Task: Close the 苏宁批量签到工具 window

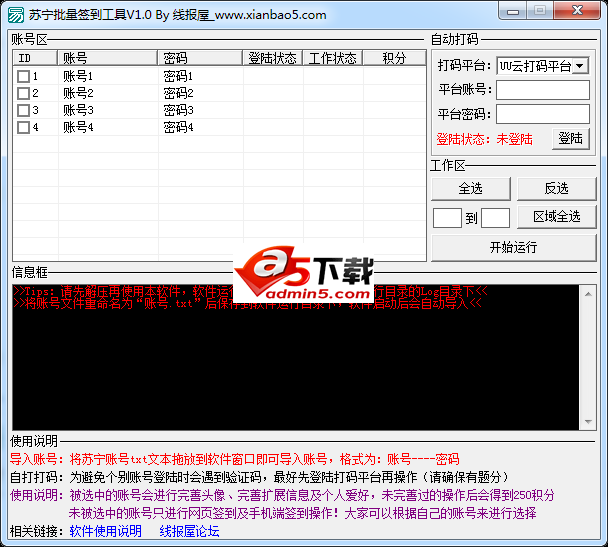Action: [x=577, y=10]
